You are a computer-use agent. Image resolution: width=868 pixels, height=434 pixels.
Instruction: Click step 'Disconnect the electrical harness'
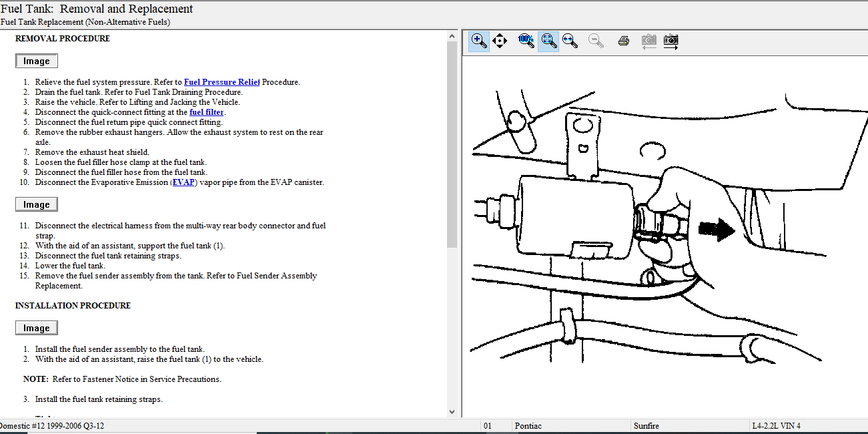click(181, 230)
